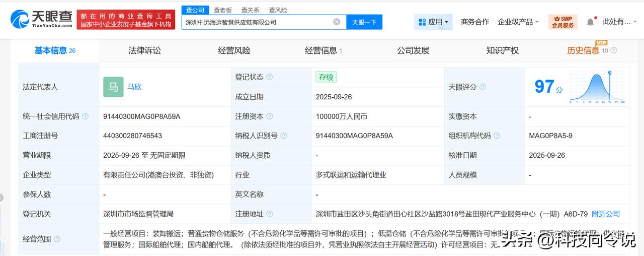Select organization code MAG0P8A5-9
This screenshot has height=256, width=644.
(550, 136)
